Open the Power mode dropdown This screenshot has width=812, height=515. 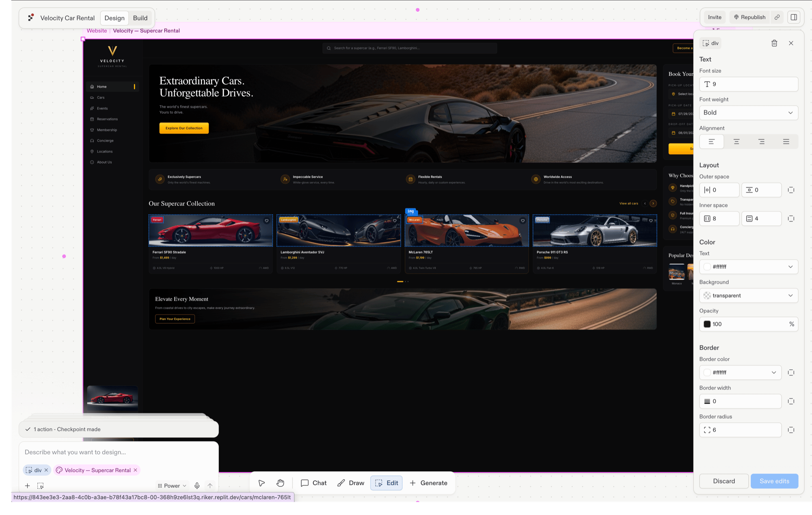[172, 486]
